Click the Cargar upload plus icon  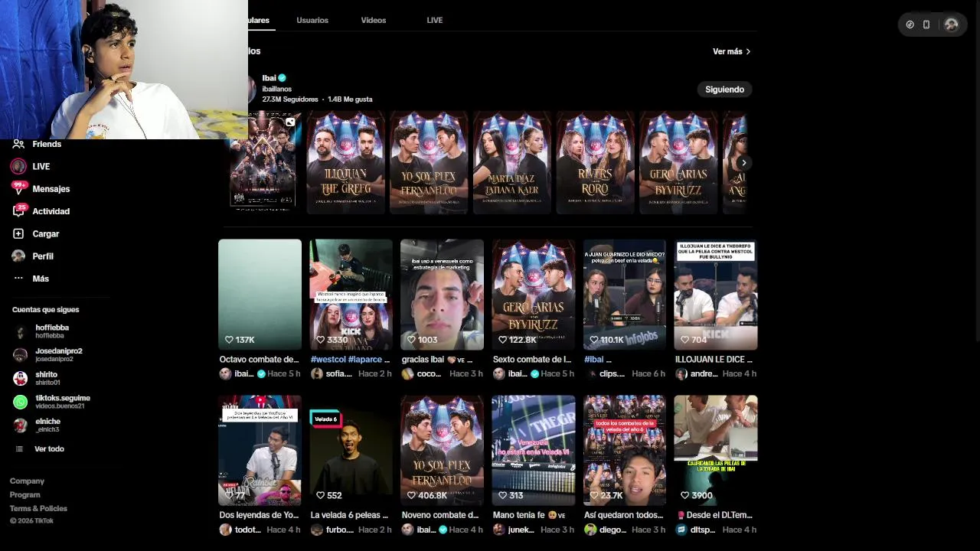18,233
